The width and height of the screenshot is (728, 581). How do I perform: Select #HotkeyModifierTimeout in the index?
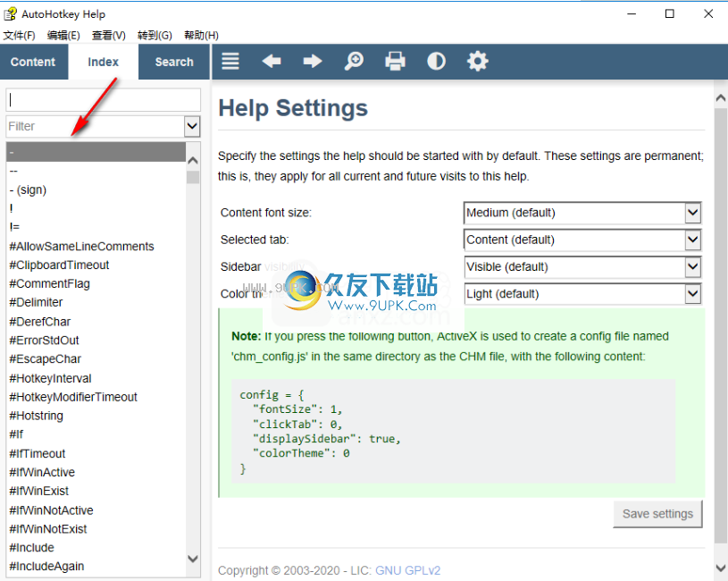pyautogui.click(x=96, y=397)
